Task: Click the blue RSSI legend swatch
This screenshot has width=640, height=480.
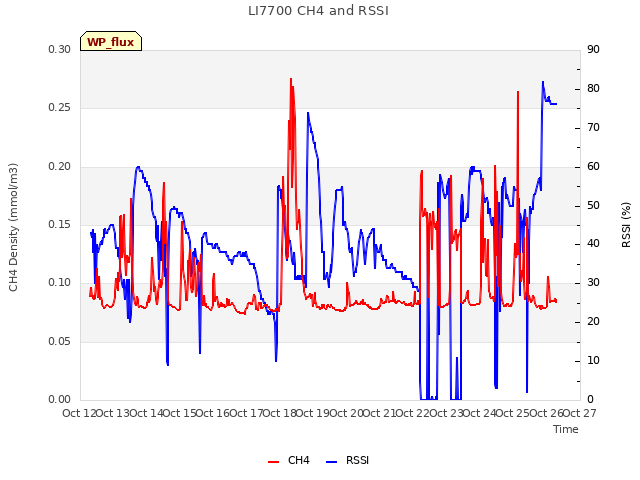Action: click(x=331, y=462)
